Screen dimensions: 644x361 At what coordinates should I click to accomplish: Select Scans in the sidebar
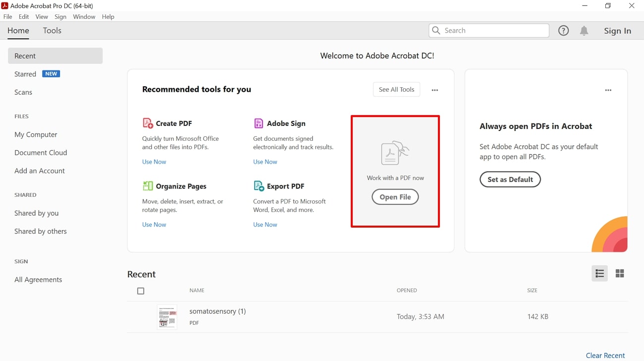23,92
